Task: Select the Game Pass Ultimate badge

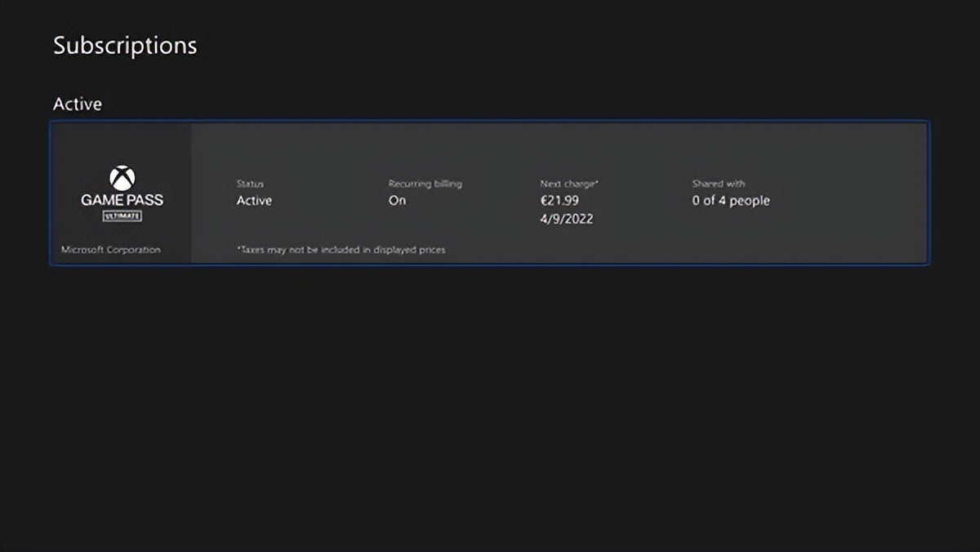Action: 122,199
